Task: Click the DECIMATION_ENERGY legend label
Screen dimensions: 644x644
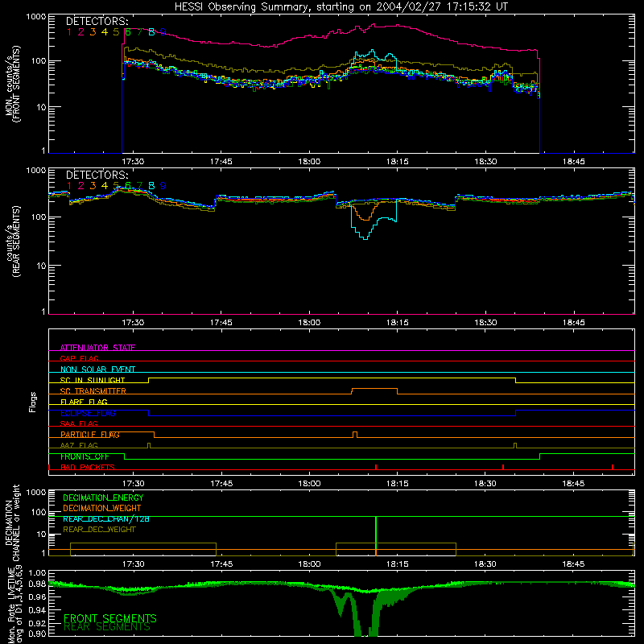Action: click(x=103, y=497)
